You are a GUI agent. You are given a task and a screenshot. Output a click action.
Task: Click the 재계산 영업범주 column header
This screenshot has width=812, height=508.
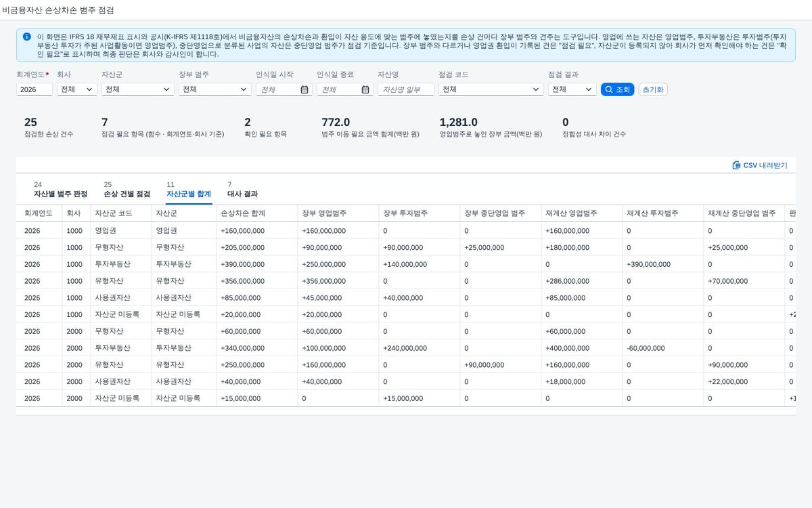pos(582,213)
